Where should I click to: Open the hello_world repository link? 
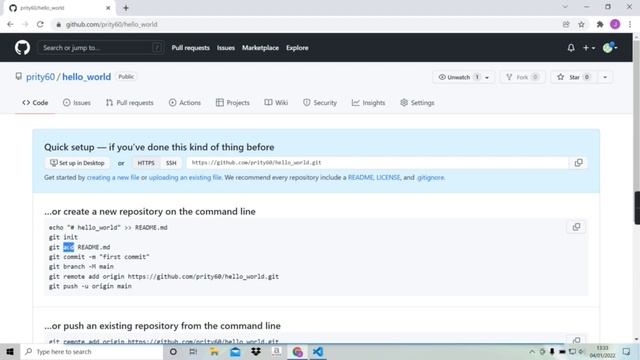[87, 77]
